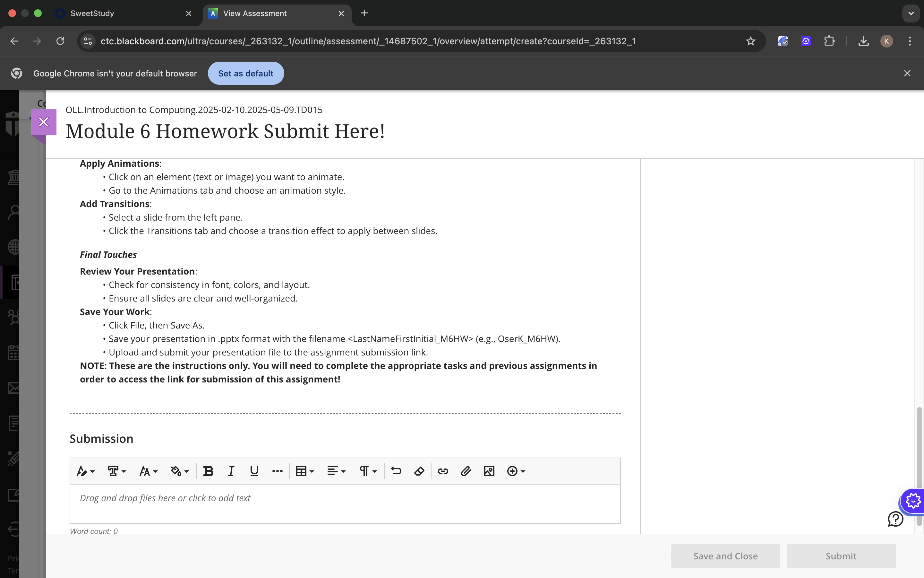Click the submission text area to add text
This screenshot has height=578, width=924.
[345, 504]
